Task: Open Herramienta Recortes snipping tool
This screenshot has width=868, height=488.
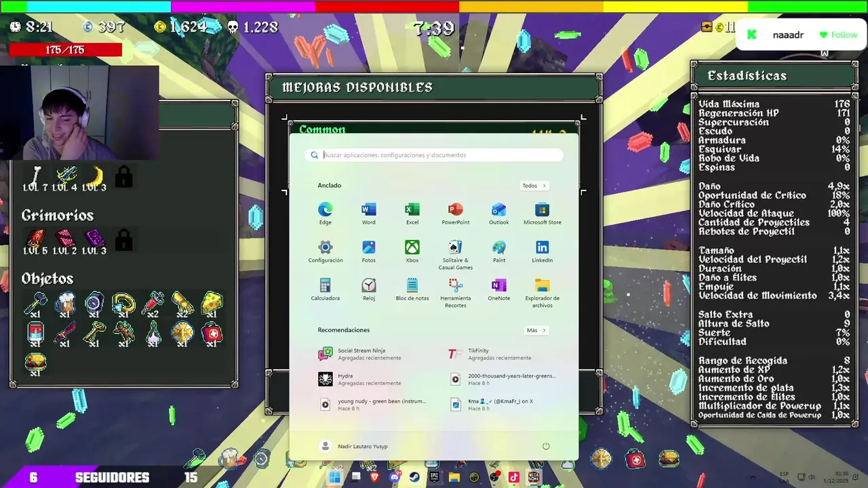Action: (x=455, y=293)
